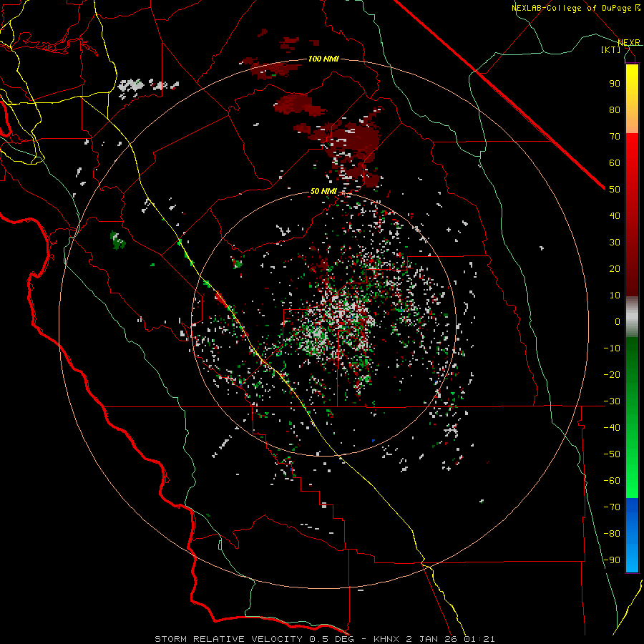Click the -90 value on the velocity scale
Image resolution: width=644 pixels, height=644 pixels.
[612, 560]
